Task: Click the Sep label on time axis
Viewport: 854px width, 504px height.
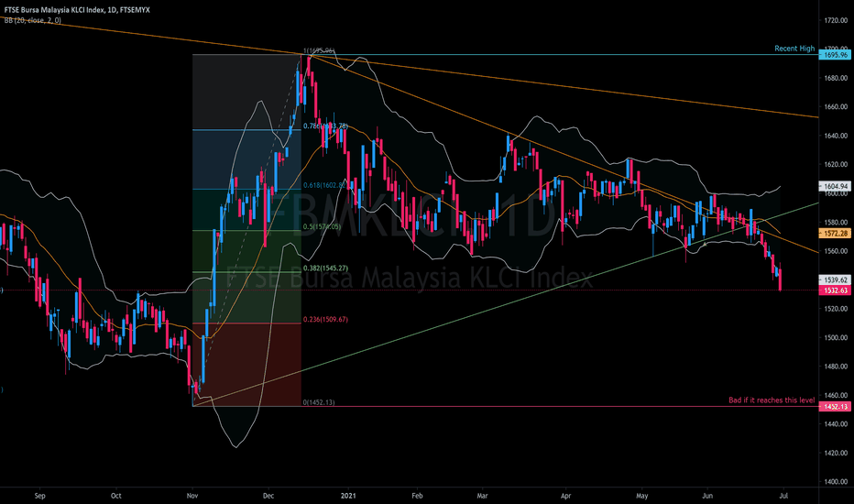Action: [39, 496]
